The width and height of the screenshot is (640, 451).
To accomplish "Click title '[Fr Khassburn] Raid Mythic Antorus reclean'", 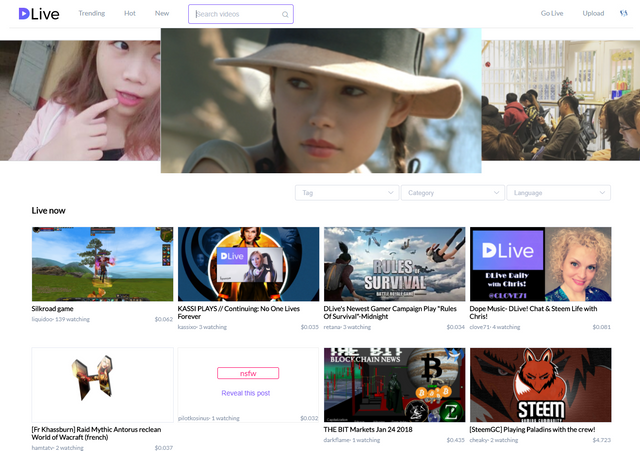I will tap(96, 433).
